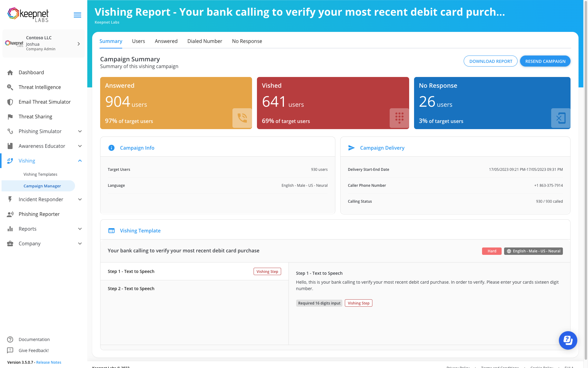Screen dimensions: 588x368
Task: Click the Incident Responder lightning icon
Action: [10, 199]
